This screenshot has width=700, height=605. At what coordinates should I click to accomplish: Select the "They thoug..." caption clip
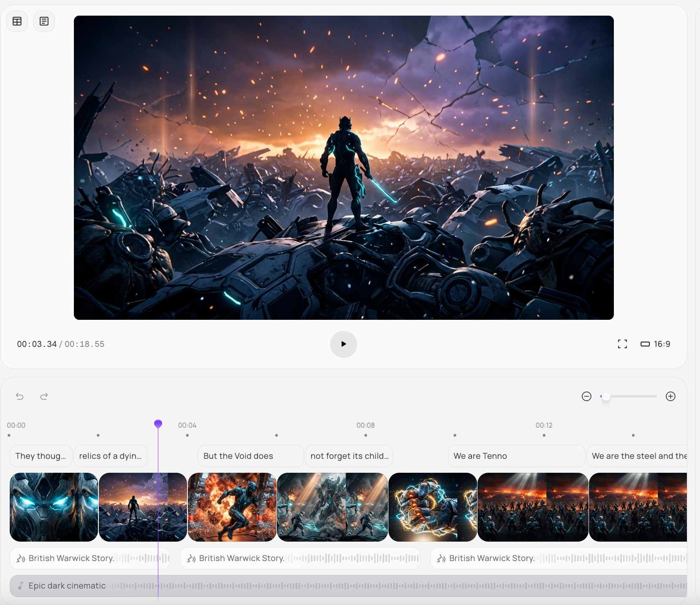click(x=41, y=456)
